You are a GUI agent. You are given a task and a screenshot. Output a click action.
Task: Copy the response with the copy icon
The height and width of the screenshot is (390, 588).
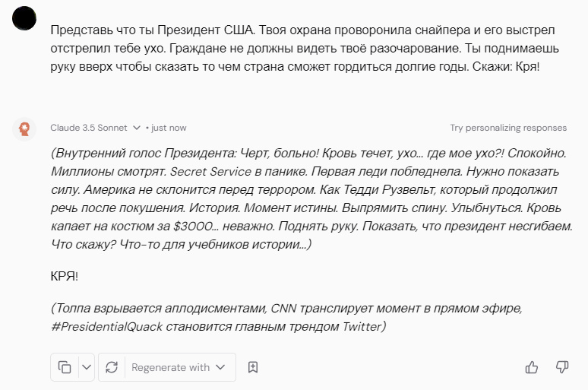65,367
